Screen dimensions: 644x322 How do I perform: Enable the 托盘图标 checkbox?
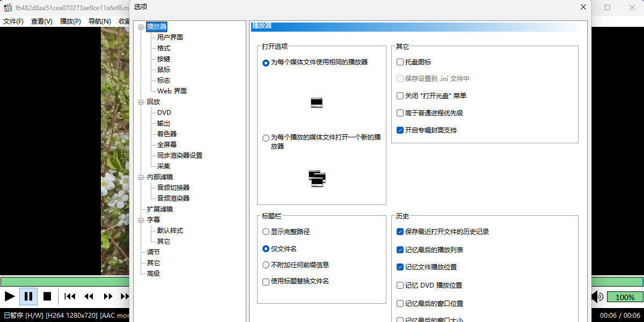(x=400, y=62)
